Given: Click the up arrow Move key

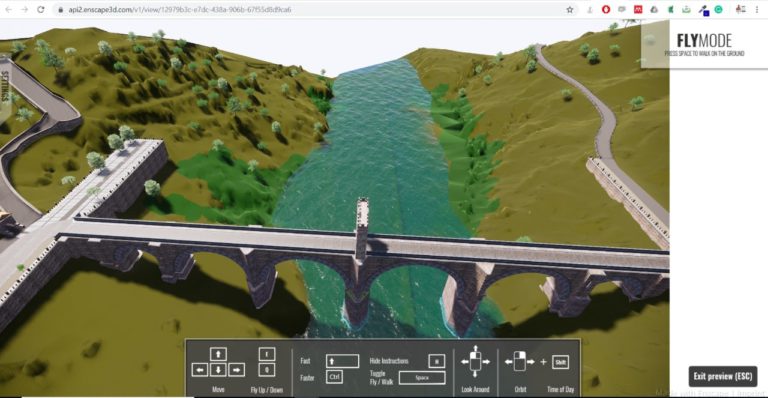Looking at the screenshot, I should [218, 354].
